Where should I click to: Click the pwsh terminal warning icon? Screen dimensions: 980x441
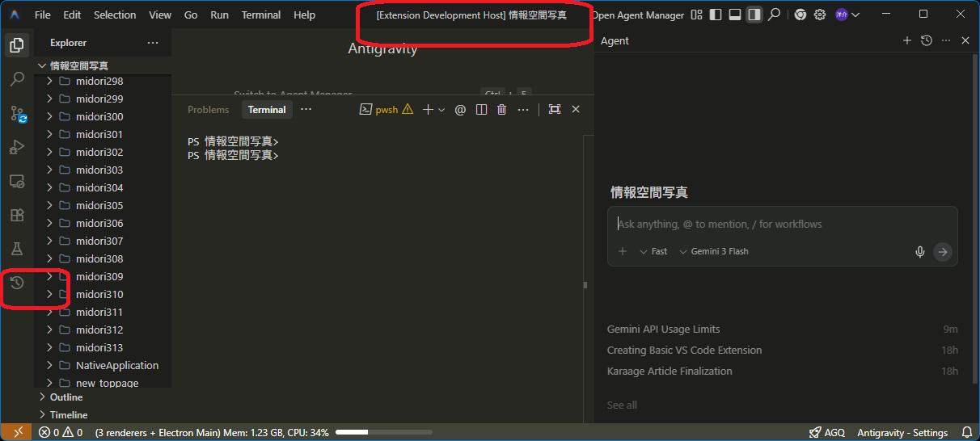click(408, 109)
